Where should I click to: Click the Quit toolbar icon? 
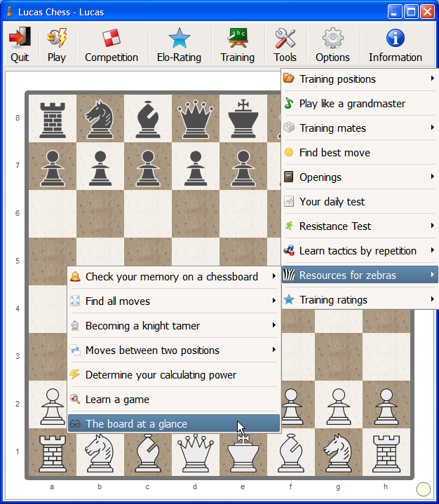click(x=20, y=37)
